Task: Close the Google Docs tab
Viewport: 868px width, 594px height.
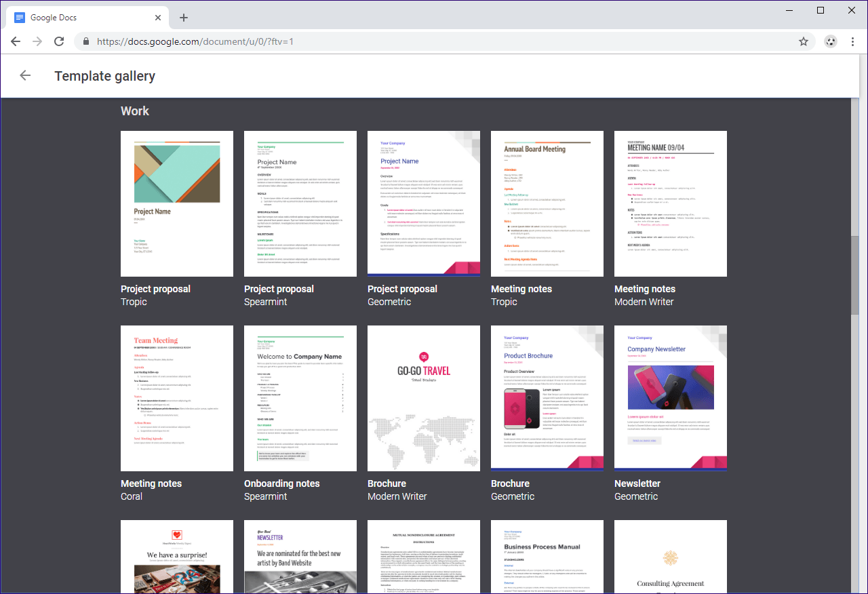Action: pyautogui.click(x=157, y=18)
